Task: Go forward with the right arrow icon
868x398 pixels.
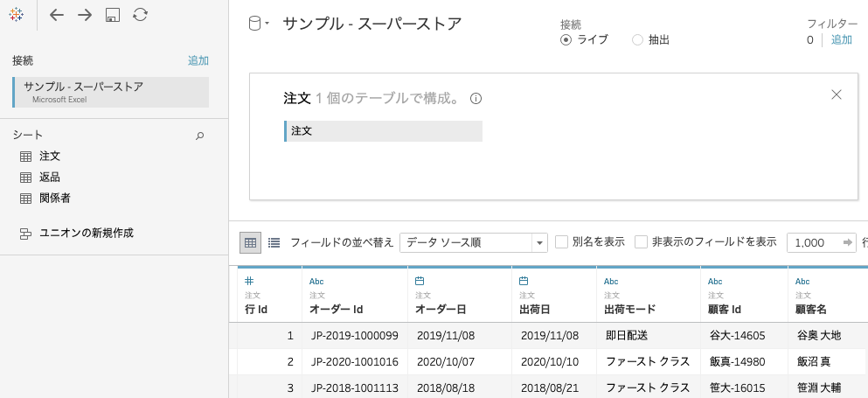Action: click(85, 15)
